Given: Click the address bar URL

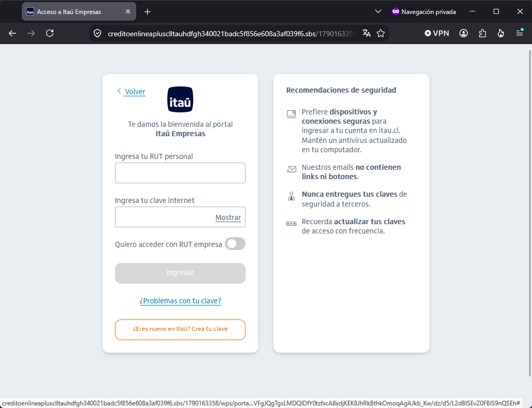Looking at the screenshot, I should (231, 34).
